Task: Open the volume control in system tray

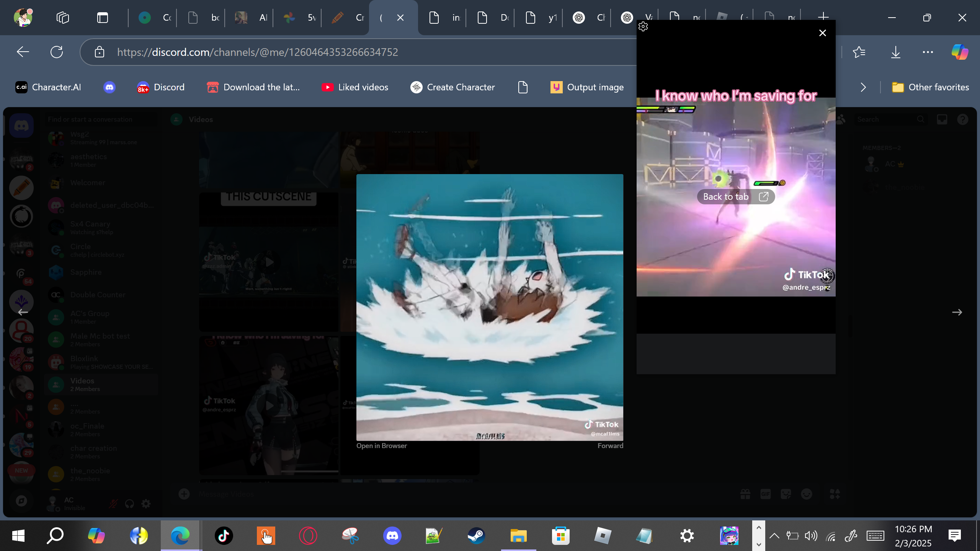Action: coord(811,536)
